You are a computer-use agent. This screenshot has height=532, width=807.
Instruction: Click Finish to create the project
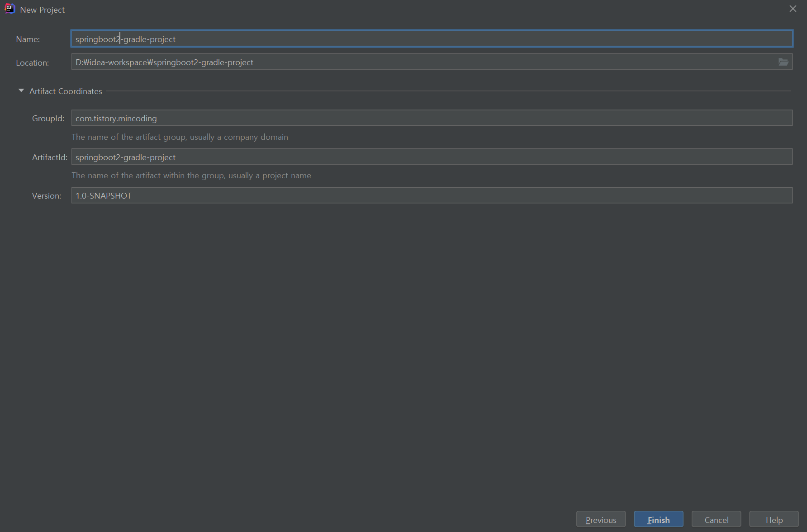coord(658,519)
